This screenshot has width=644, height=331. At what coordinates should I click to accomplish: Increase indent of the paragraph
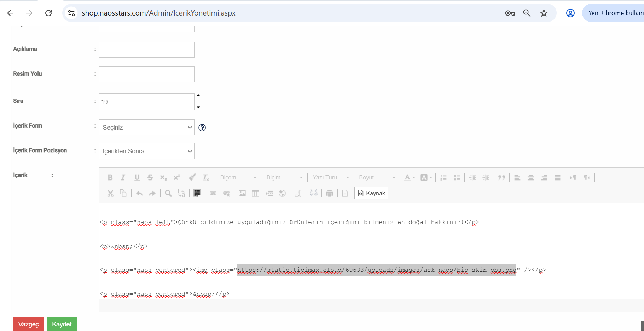pyautogui.click(x=486, y=177)
